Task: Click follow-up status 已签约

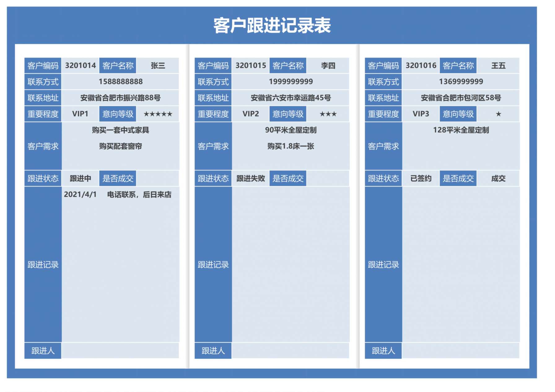Action: click(x=421, y=179)
